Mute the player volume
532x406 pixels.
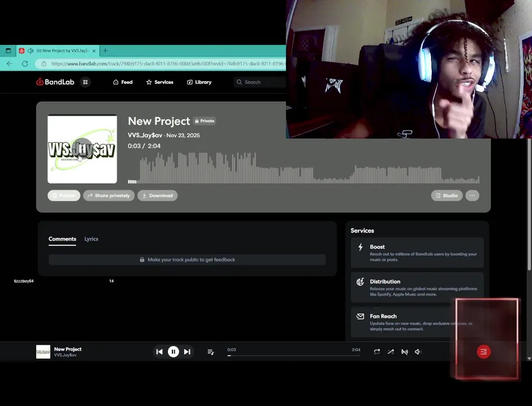(x=418, y=352)
